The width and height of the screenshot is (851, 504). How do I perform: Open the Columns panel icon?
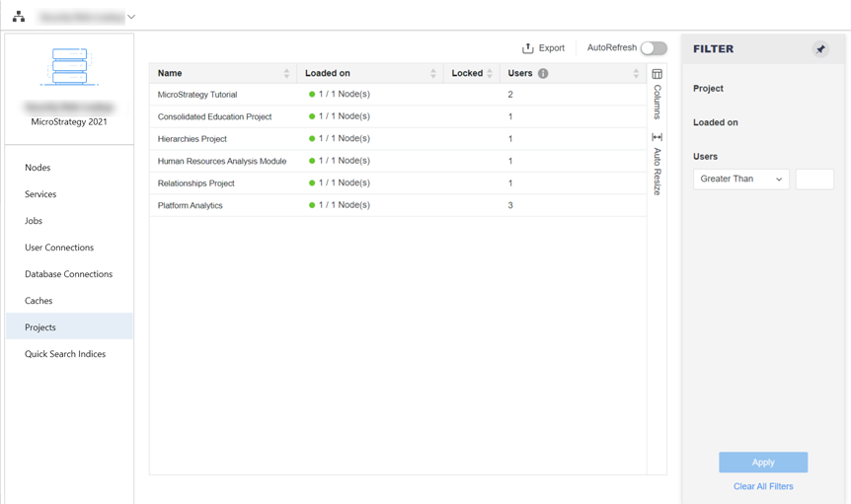pyautogui.click(x=657, y=74)
